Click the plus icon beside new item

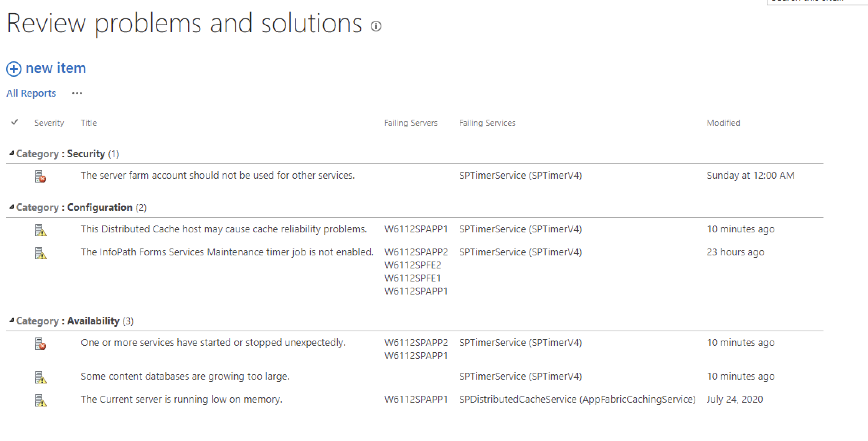(x=14, y=69)
